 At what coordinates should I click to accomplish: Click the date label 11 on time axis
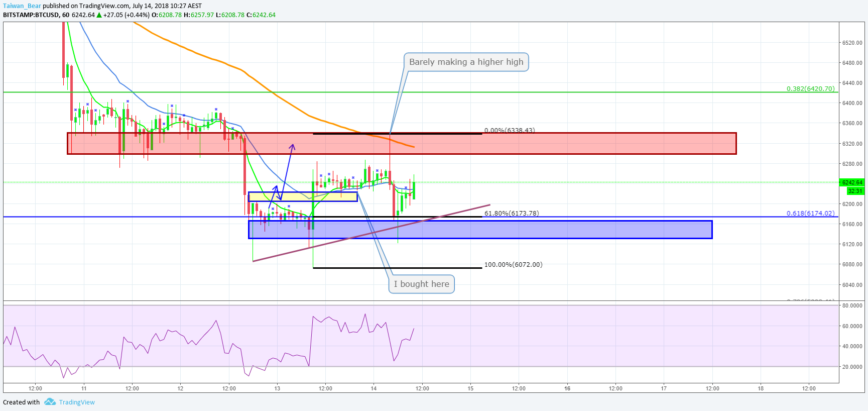[x=84, y=388]
